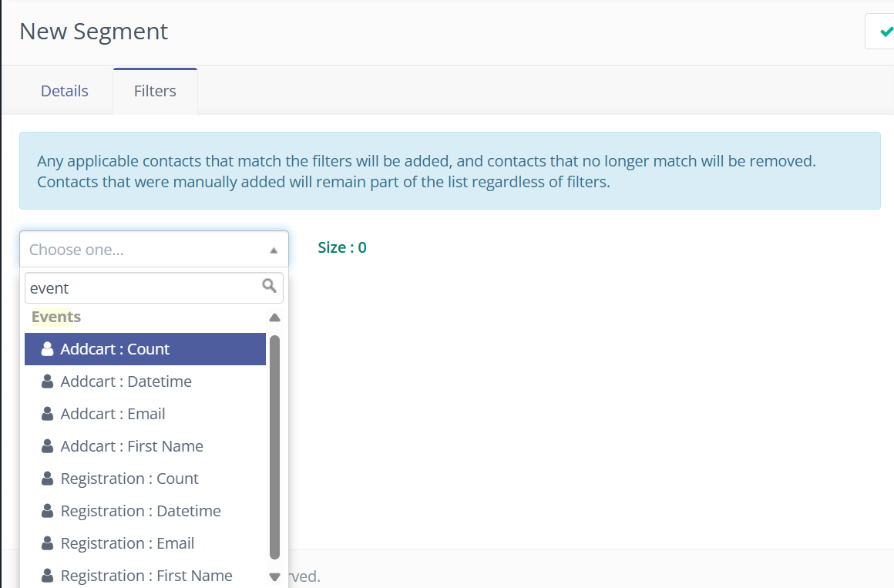Screen dimensions: 894x588
Task: Select the Filters tab
Action: pyautogui.click(x=155, y=91)
